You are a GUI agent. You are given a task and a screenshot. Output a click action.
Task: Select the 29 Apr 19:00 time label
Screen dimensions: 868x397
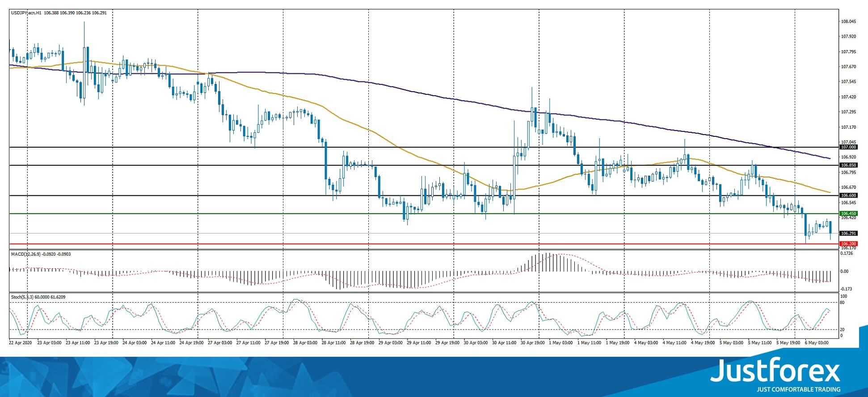448,343
